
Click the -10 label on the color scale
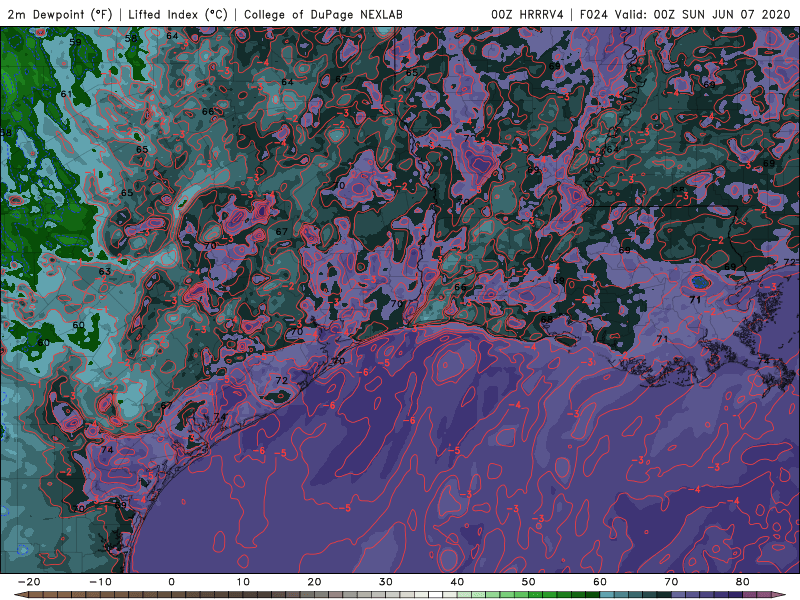coord(100,582)
